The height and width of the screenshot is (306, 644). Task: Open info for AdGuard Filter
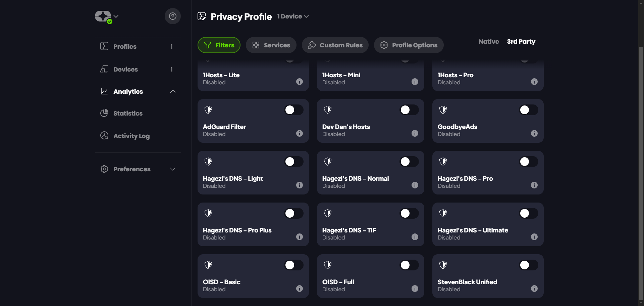point(300,133)
